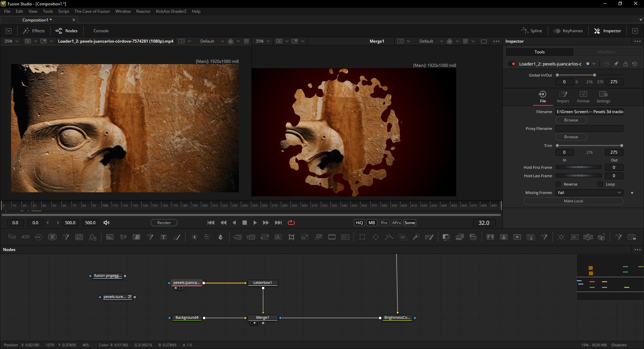Add a Letterbox tool from toolbar
Image resolution: width=644 pixels, height=349 pixels.
pos(332,237)
